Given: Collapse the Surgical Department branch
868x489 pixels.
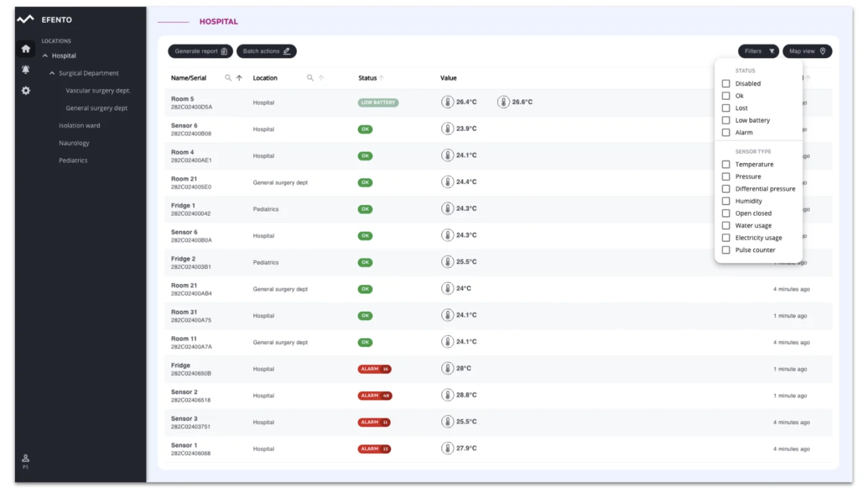Looking at the screenshot, I should click(52, 73).
